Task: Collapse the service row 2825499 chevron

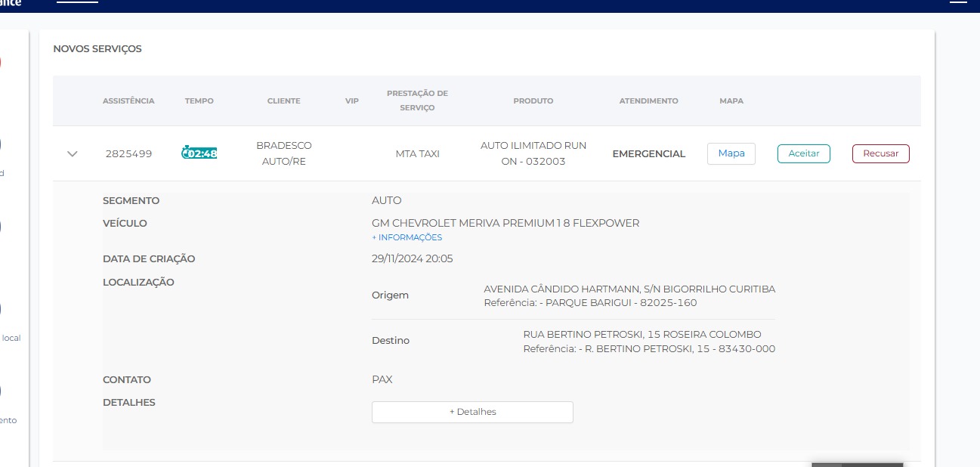Action: point(73,153)
